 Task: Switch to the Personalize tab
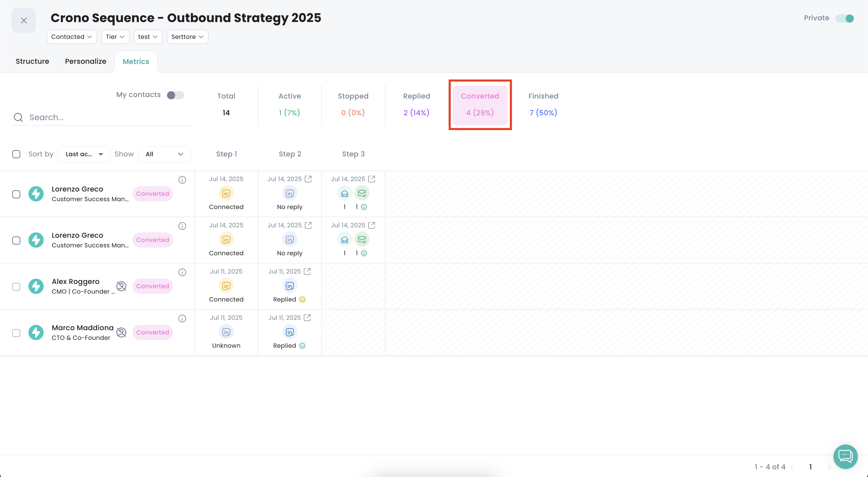tap(86, 61)
